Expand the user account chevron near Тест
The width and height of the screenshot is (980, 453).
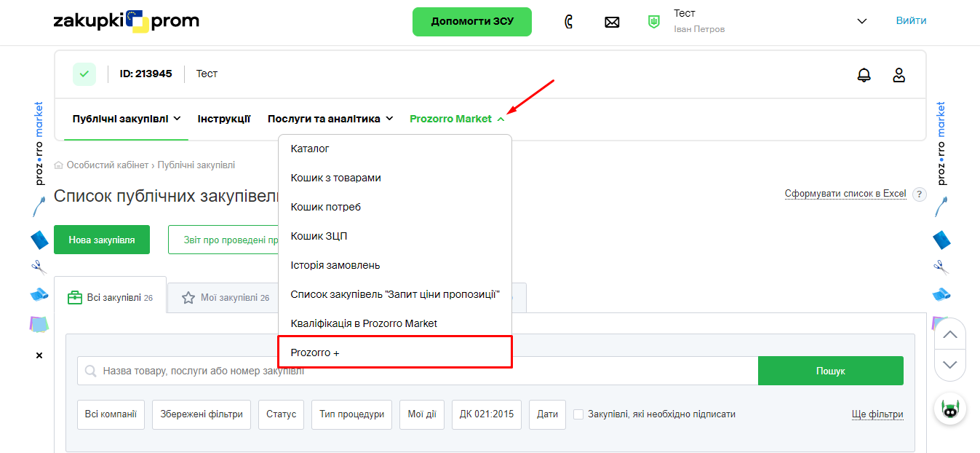[x=862, y=21]
